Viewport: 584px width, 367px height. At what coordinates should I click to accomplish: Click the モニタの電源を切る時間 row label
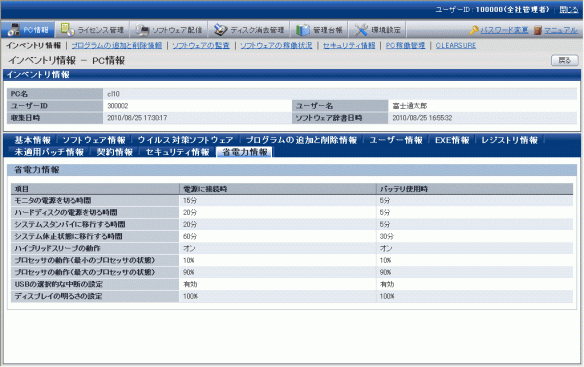click(53, 200)
